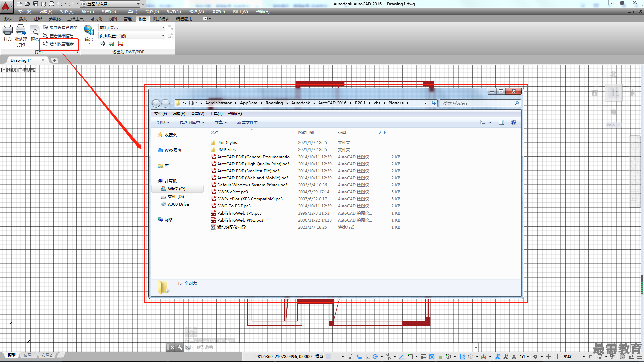This screenshot has height=362, width=644.
Task: Click the back arrow in Plotters window
Action: [x=156, y=103]
